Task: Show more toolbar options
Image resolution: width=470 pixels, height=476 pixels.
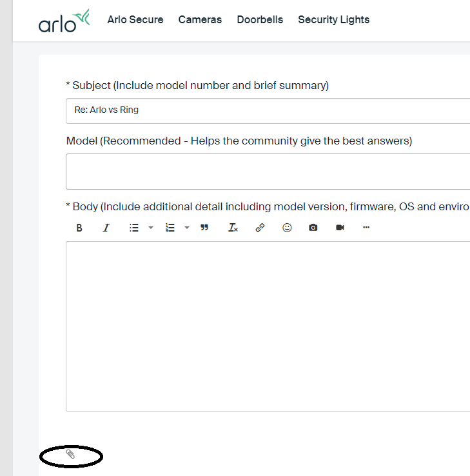Action: click(x=366, y=228)
